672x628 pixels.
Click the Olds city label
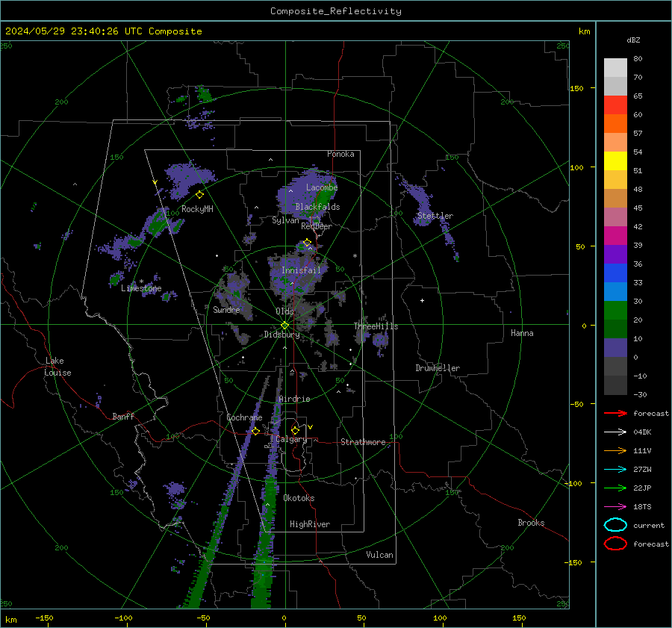[x=284, y=311]
